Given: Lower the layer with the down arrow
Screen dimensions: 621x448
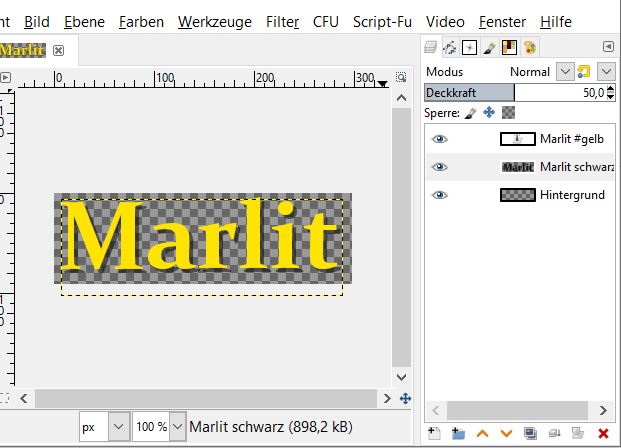Looking at the screenshot, I should 506,433.
